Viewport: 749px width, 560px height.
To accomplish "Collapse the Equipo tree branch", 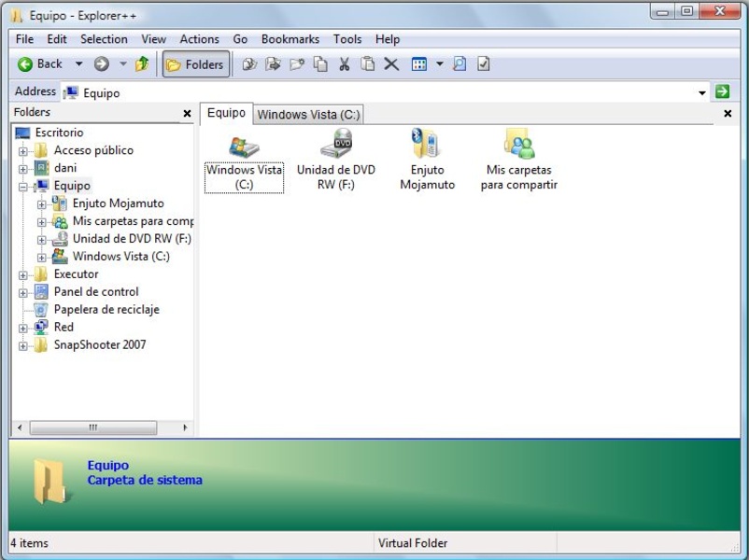I will (22, 185).
